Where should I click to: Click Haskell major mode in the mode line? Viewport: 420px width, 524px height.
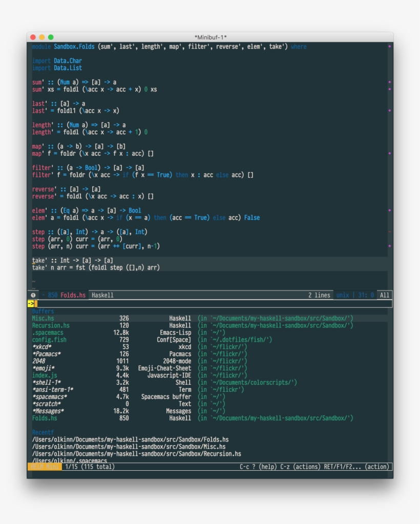(x=101, y=295)
